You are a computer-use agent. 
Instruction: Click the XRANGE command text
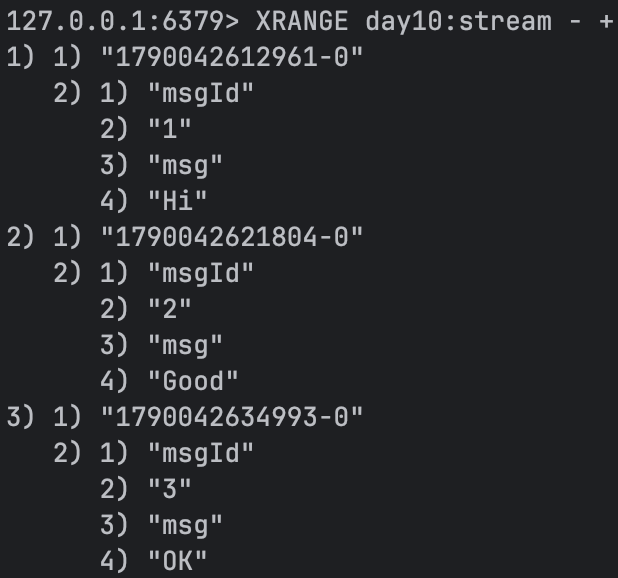click(x=302, y=21)
